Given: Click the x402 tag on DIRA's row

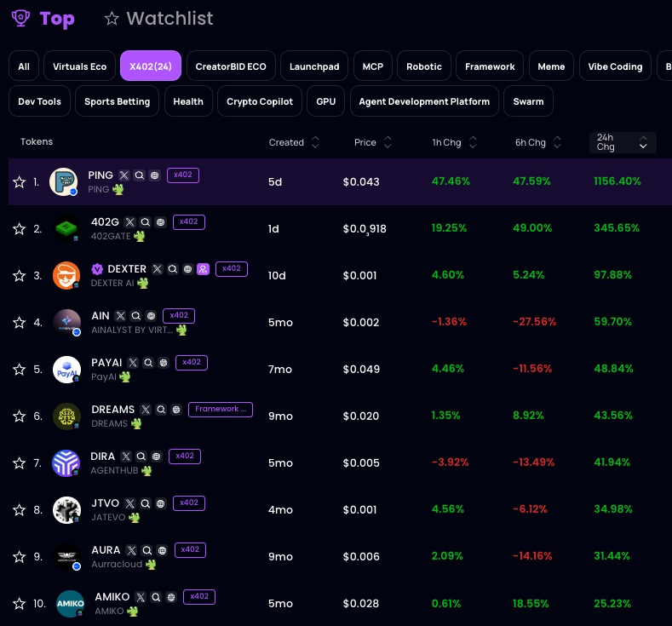Looking at the screenshot, I should click(x=185, y=456).
